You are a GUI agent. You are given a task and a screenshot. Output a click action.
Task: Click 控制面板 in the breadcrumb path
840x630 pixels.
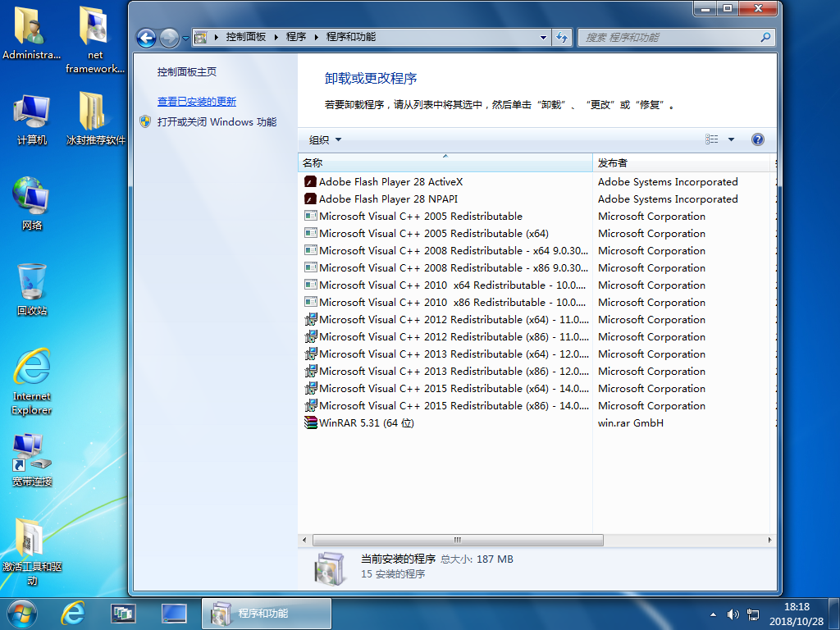click(245, 37)
